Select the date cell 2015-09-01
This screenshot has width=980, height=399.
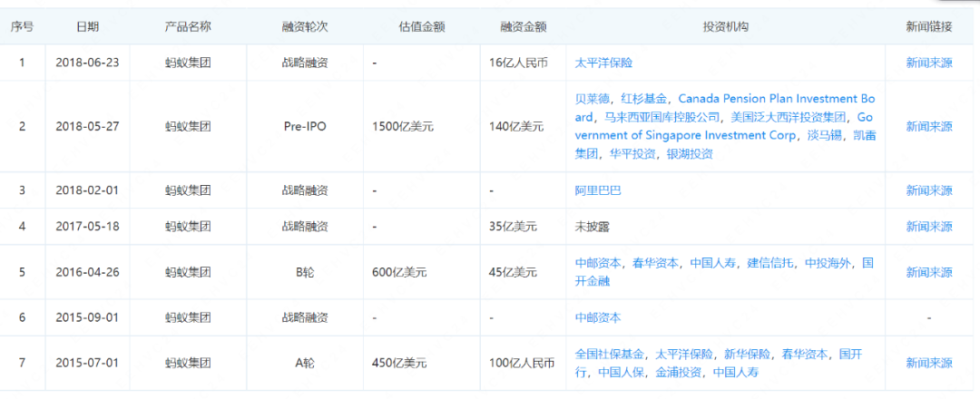[x=87, y=317]
